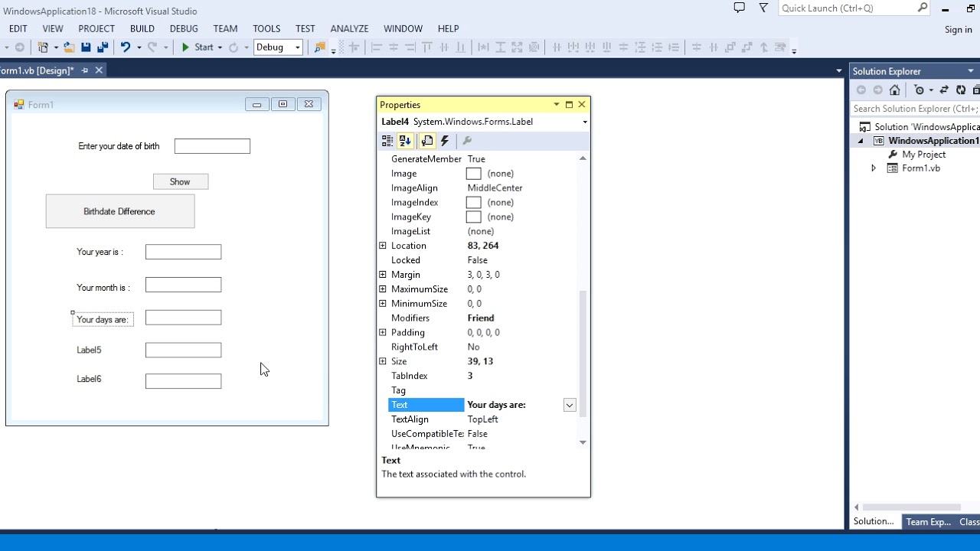The image size is (980, 551).
Task: Show Properties page in Properties window
Action: (x=426, y=141)
